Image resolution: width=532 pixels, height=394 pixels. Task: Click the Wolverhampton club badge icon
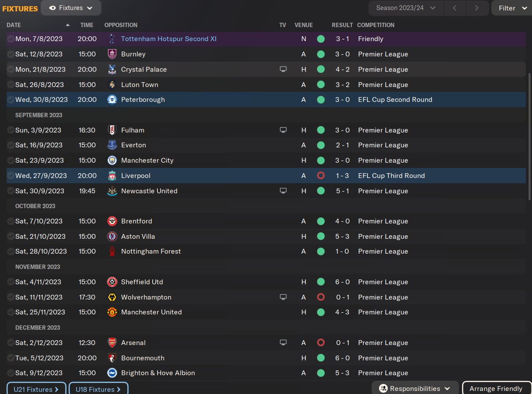click(x=112, y=297)
